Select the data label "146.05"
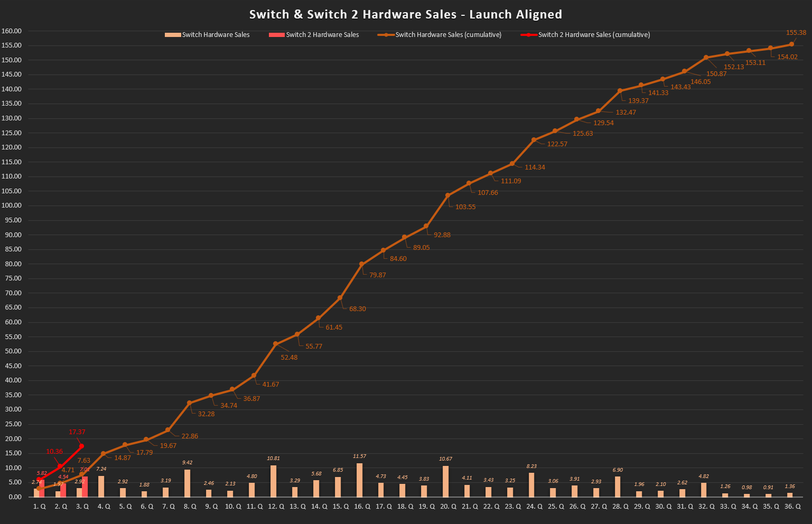The image size is (812, 524). 701,82
